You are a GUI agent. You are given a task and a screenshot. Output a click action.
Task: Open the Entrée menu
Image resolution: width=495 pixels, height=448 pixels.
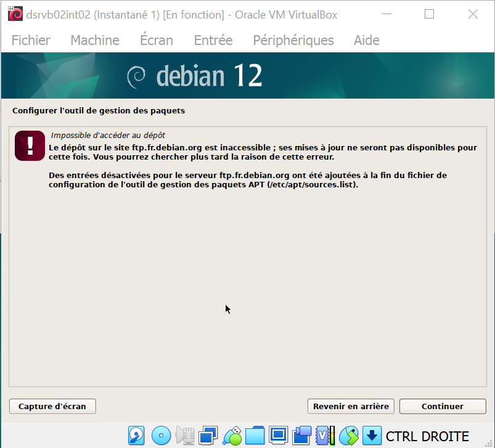(x=213, y=40)
